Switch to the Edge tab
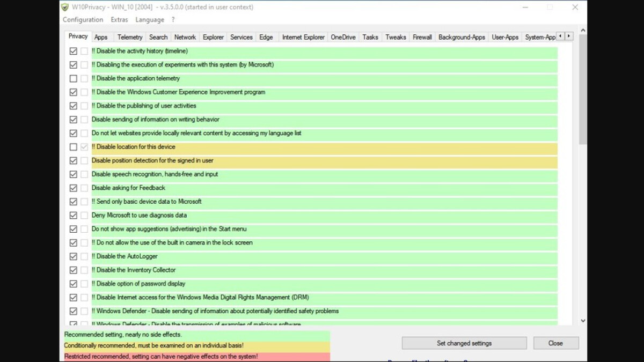 [266, 37]
